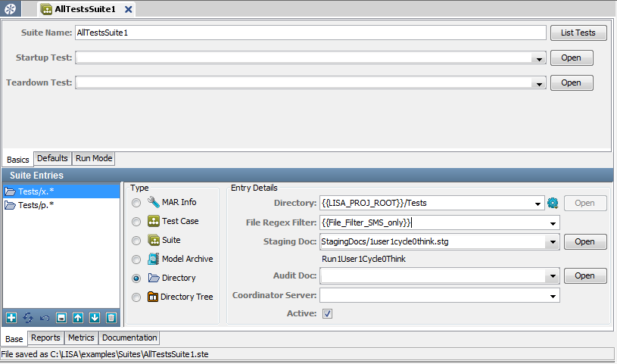Click the MAR Info wrench icon
This screenshot has height=364, width=617.
(x=154, y=202)
